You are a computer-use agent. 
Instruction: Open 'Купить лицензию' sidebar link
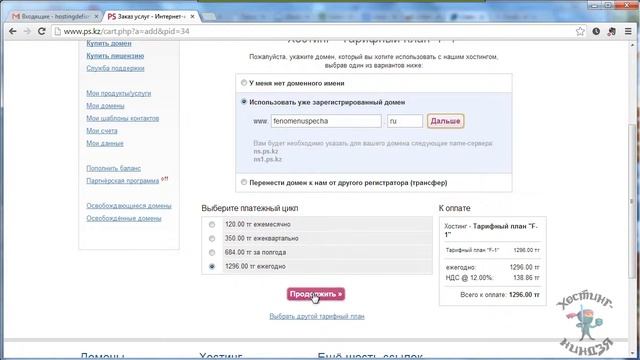115,56
